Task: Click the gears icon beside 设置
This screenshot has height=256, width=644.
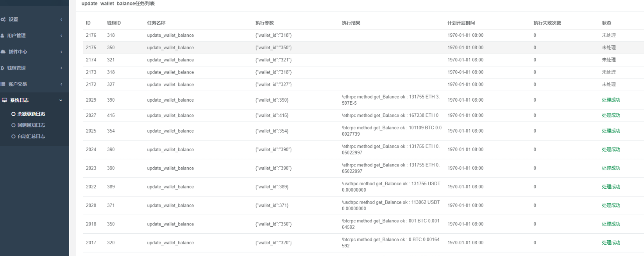Action: click(4, 20)
